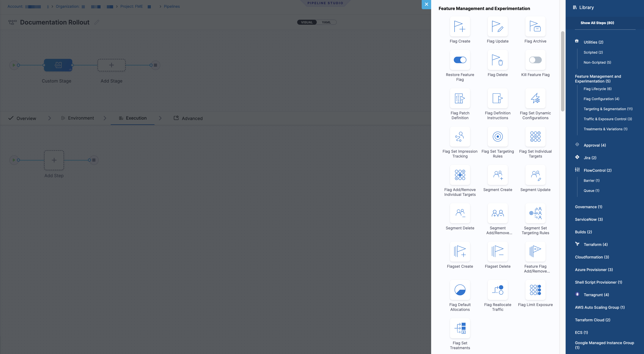Open the Flag Lifecycle subcategory
The width and height of the screenshot is (644, 354).
[x=597, y=89]
